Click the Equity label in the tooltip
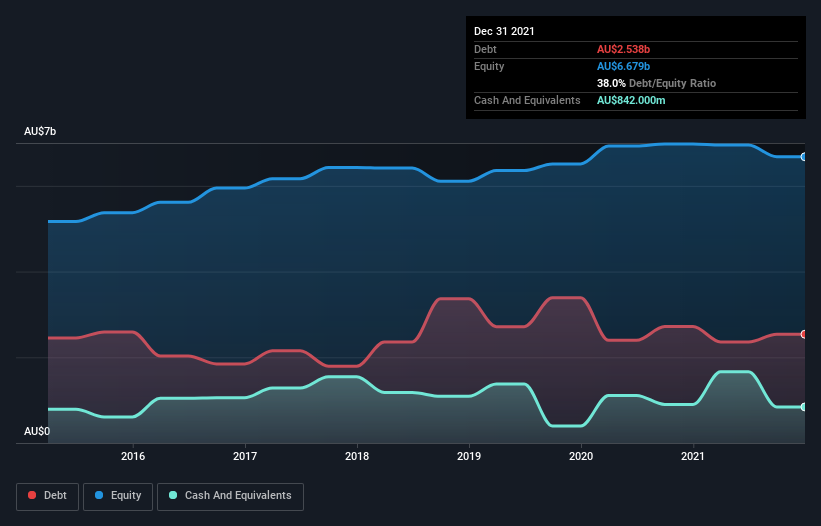Image resolution: width=821 pixels, height=526 pixels. coord(489,66)
